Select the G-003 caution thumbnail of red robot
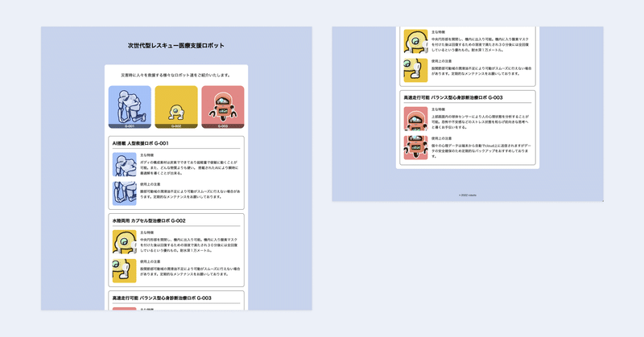Viewport: 644px width, 337px height. click(x=415, y=148)
